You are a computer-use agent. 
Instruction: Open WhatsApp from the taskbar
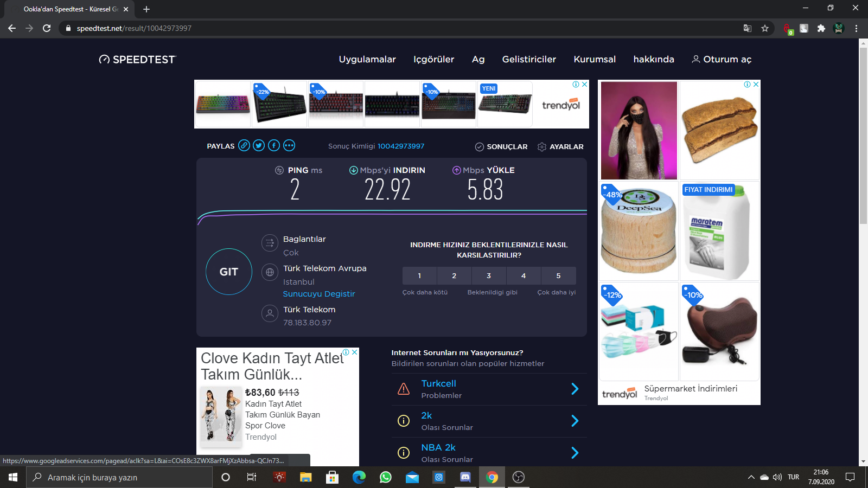pos(386,477)
